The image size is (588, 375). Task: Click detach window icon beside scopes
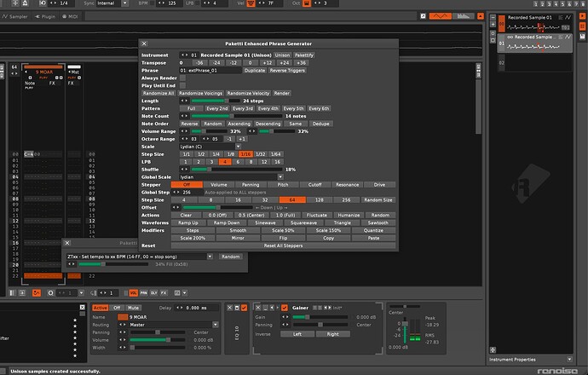coord(423,15)
